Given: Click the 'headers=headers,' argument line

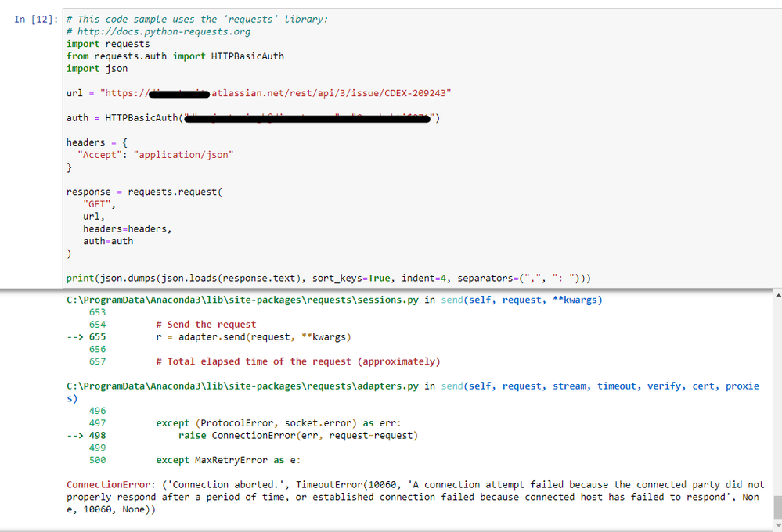Looking at the screenshot, I should tap(127, 229).
